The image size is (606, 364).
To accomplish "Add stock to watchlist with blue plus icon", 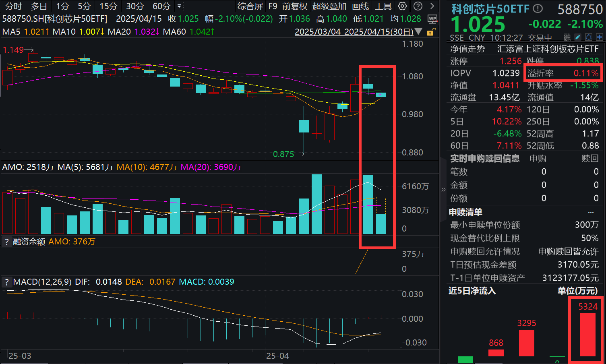I will coord(600,37).
